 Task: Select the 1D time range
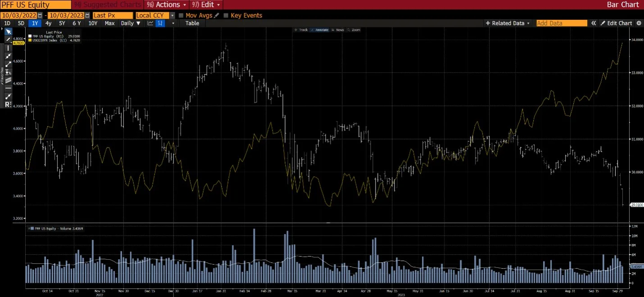7,23
